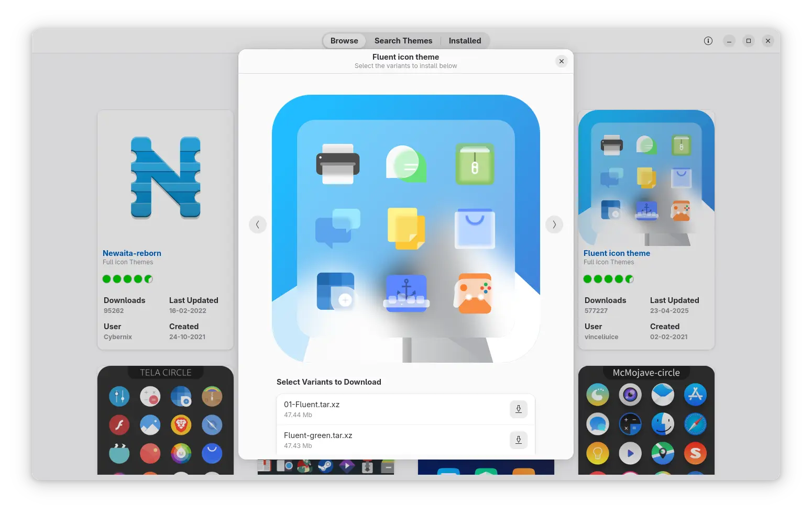
Task: Click the large Fluent preview image
Action: point(406,229)
